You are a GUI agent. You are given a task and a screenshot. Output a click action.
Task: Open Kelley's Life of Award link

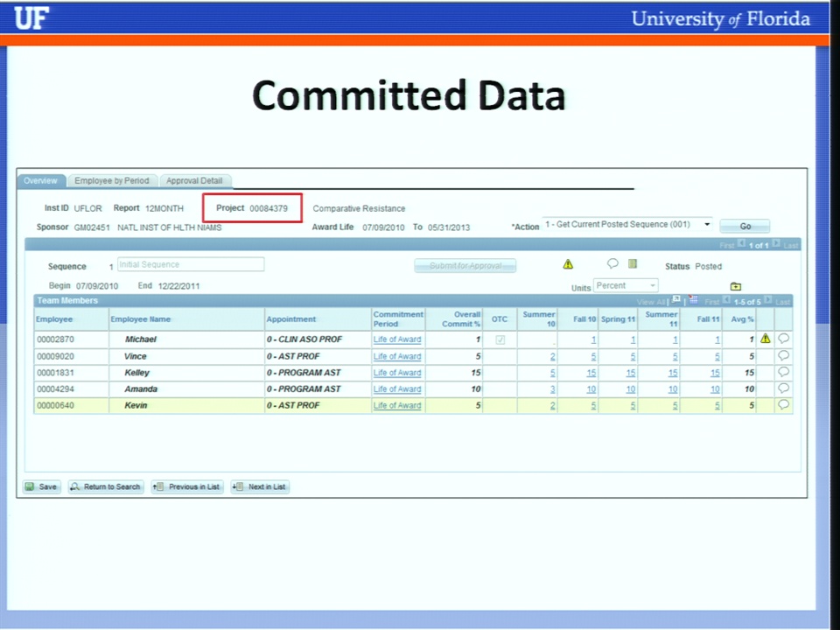click(x=397, y=373)
